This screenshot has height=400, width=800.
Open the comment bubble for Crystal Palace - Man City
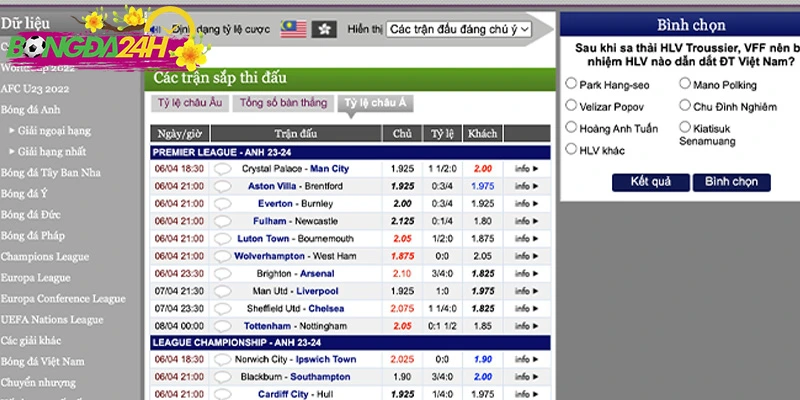click(x=222, y=169)
